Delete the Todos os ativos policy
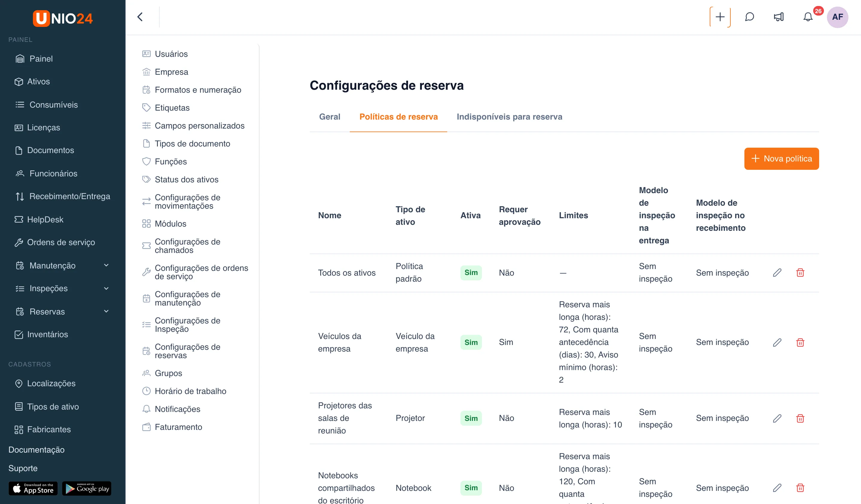This screenshot has width=861, height=504. (x=800, y=272)
